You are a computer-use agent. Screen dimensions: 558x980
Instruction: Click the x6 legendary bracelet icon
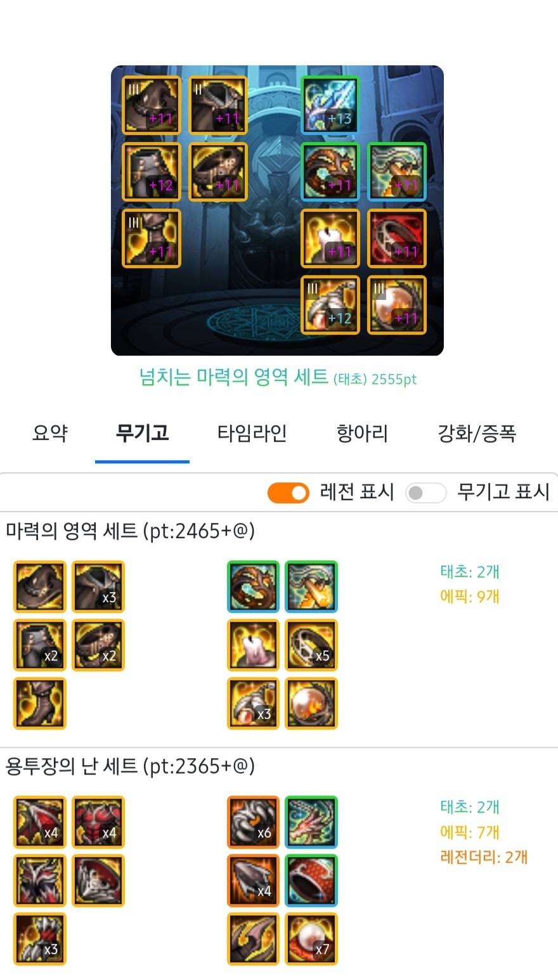[253, 822]
